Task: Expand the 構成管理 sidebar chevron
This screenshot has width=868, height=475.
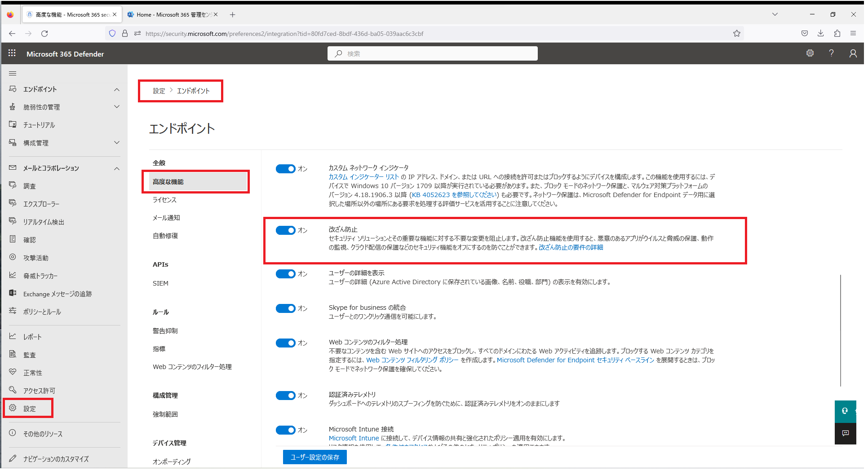Action: point(117,143)
